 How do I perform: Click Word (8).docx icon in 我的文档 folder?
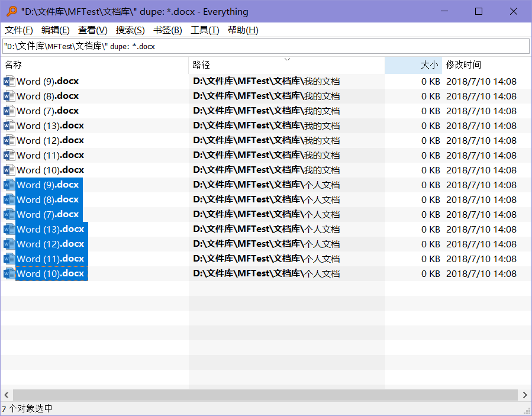pos(9,96)
